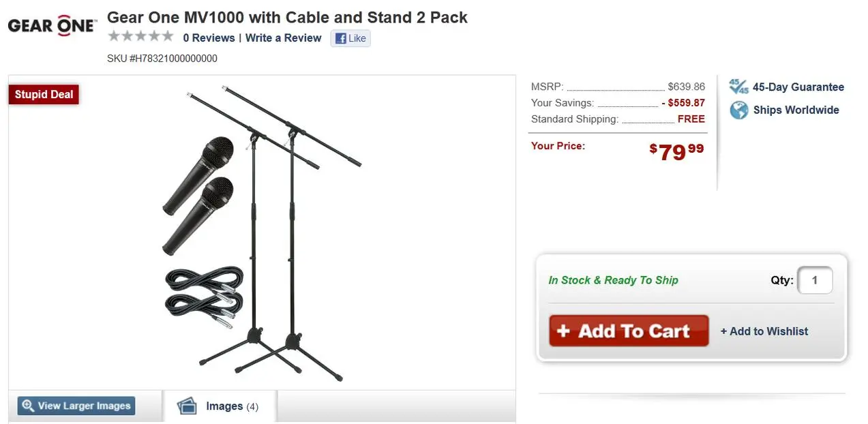This screenshot has width=868, height=424.
Task: Click the 45-Day Guarantee text link
Action: (798, 87)
